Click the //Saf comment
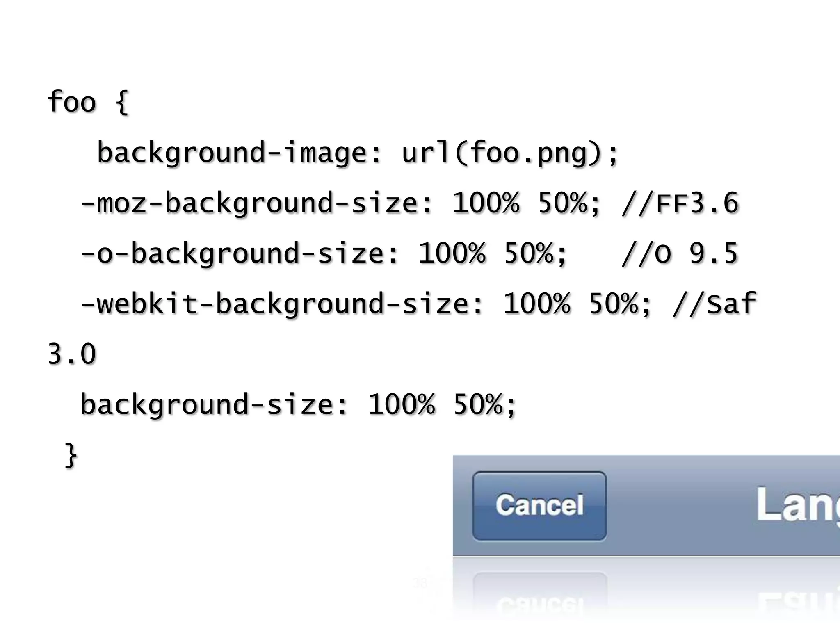This screenshot has width=840, height=630. tap(714, 304)
